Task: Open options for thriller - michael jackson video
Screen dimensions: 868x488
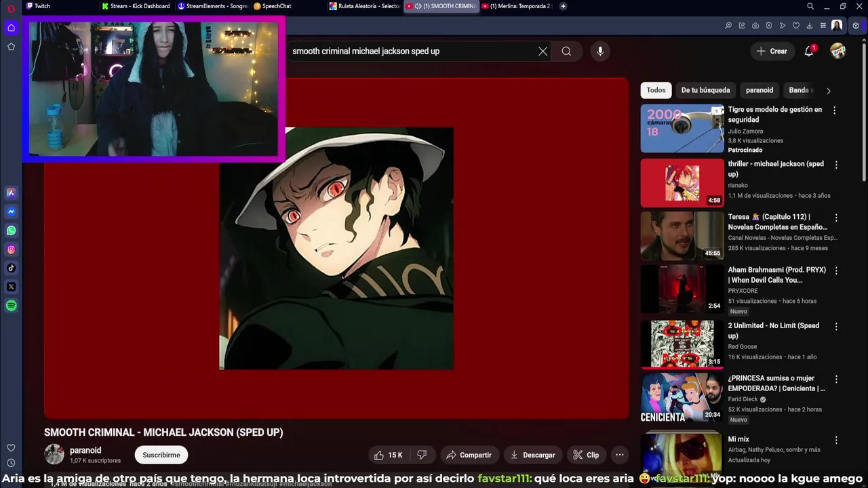Action: 835,165
